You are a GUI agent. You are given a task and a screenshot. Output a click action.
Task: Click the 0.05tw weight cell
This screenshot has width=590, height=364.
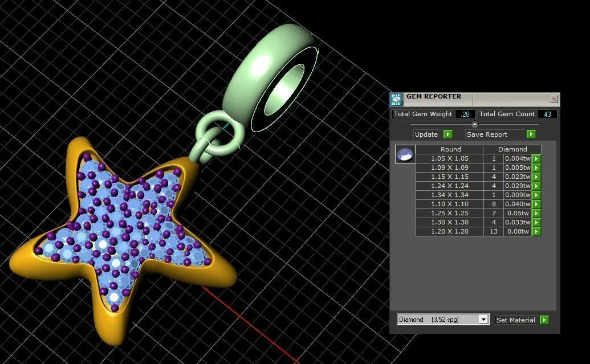518,213
